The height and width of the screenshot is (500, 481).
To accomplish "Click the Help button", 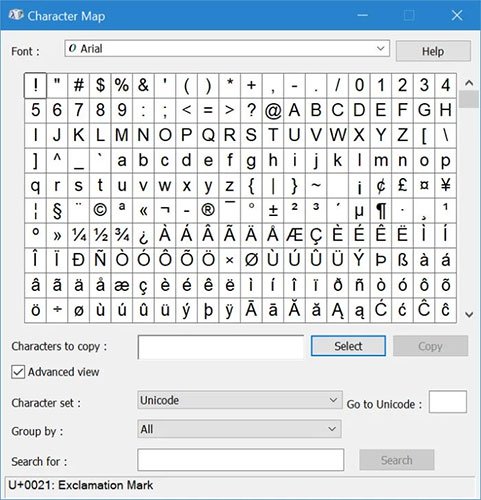I will (433, 51).
